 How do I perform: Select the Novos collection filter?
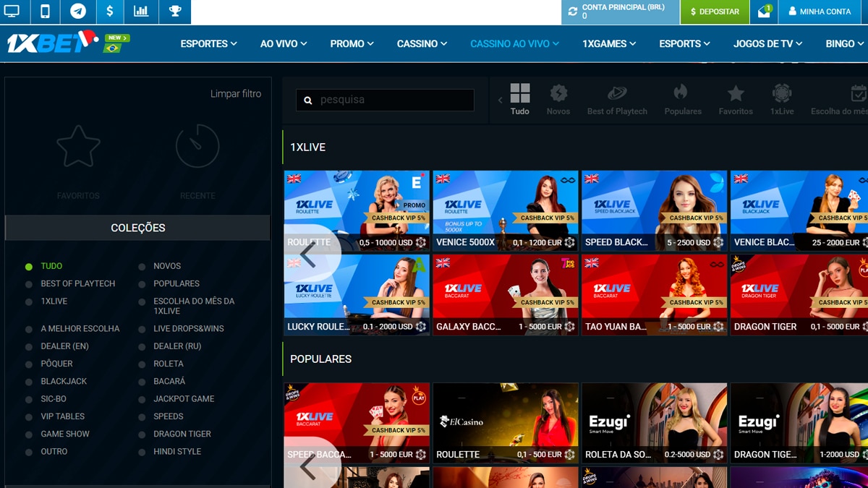coord(167,266)
